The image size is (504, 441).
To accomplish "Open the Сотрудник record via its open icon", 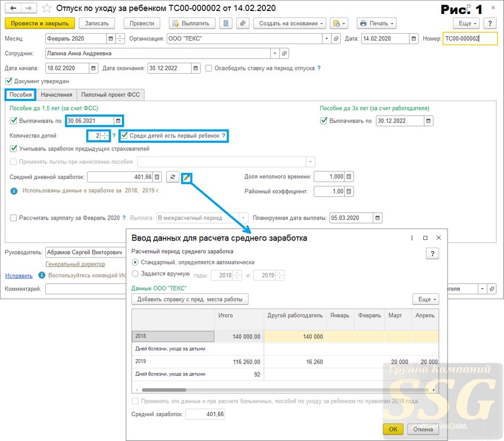I will tap(284, 53).
